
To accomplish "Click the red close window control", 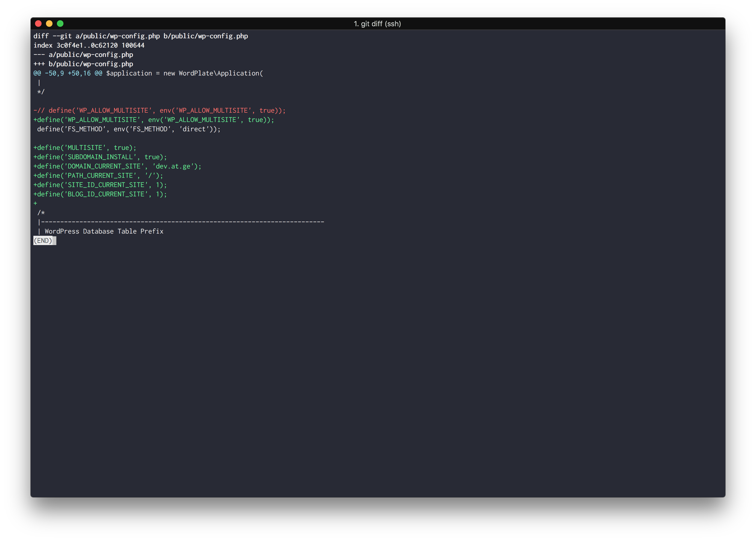I will pos(39,24).
